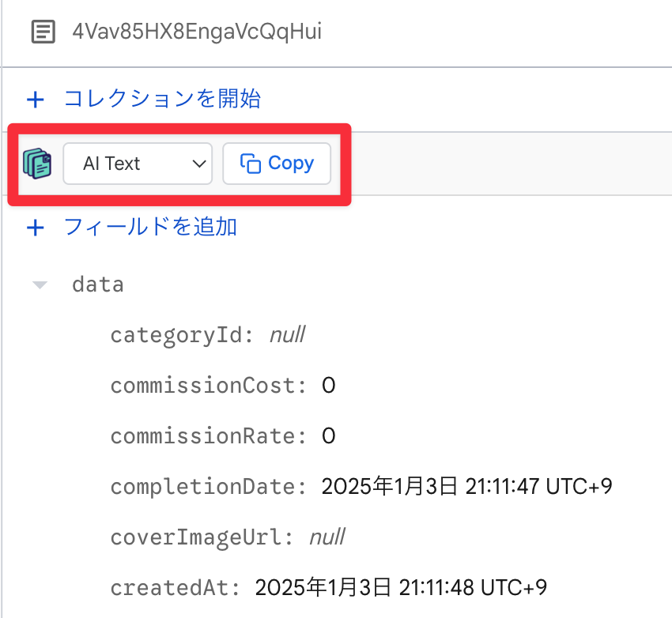This screenshot has width=672, height=618.
Task: Click the green stacked documents extension icon
Action: click(x=37, y=164)
